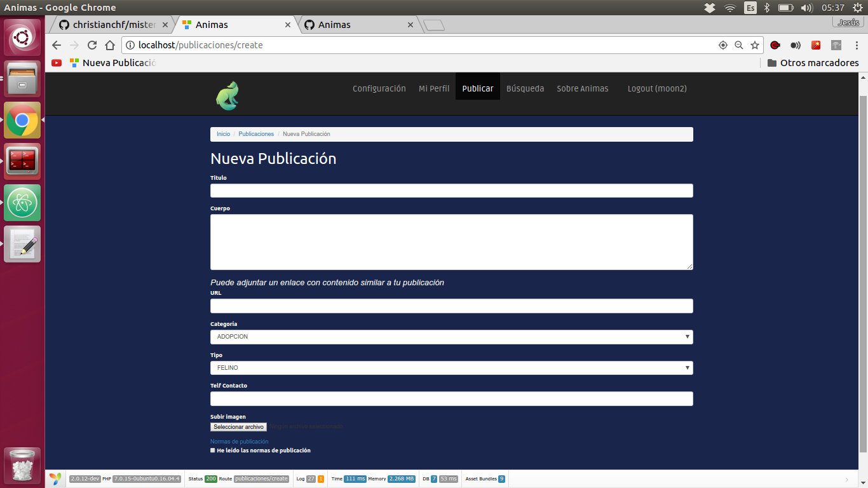Open the Wi-Fi network indicator

point(730,8)
